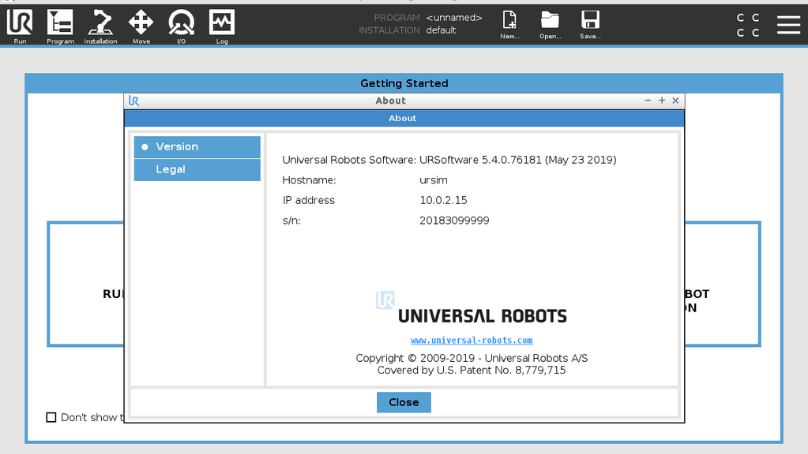This screenshot has height=454, width=808.
Task: Click the Save floppy disk icon
Action: point(590,25)
